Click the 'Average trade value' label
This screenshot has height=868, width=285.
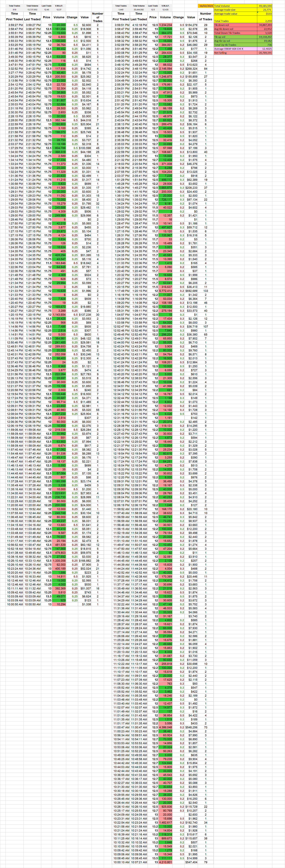[x=226, y=14]
